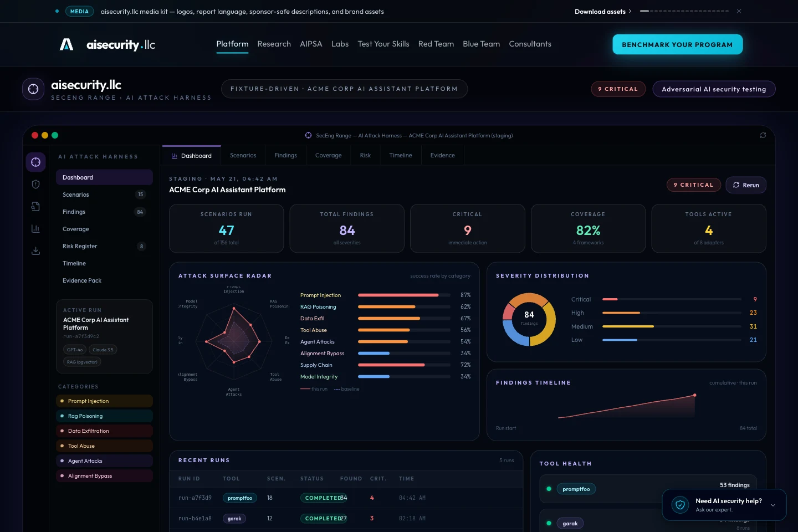Viewport: 798px width, 532px height.
Task: Switch to the Scenarios tab
Action: pyautogui.click(x=243, y=156)
